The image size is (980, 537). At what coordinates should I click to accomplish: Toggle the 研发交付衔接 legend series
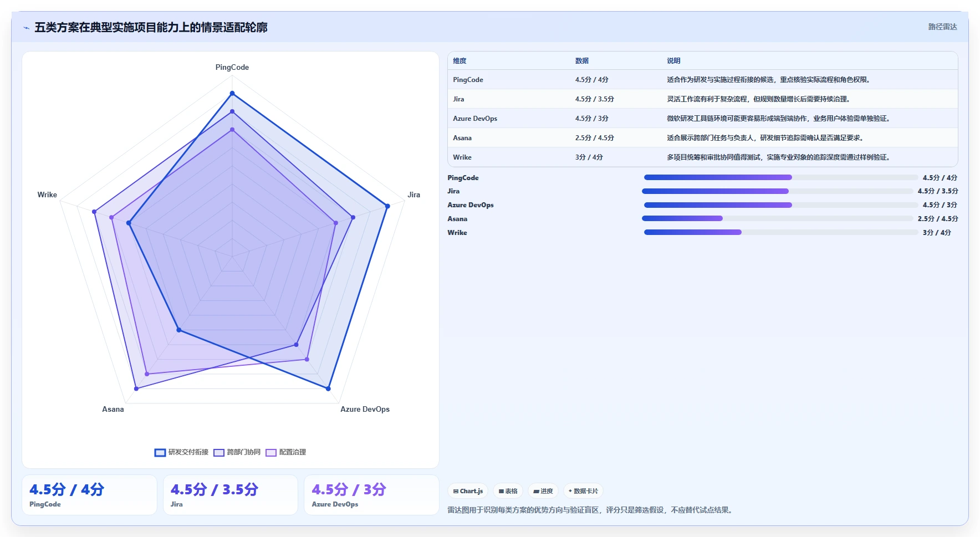click(181, 452)
